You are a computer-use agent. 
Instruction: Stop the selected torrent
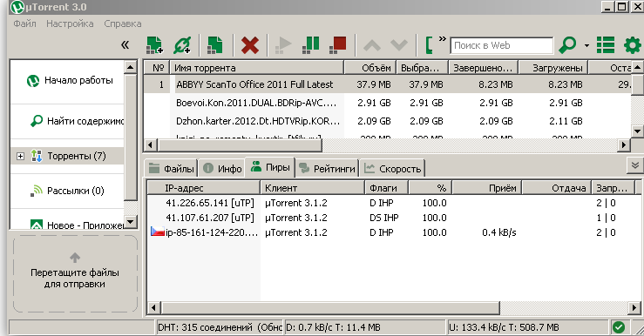click(337, 44)
